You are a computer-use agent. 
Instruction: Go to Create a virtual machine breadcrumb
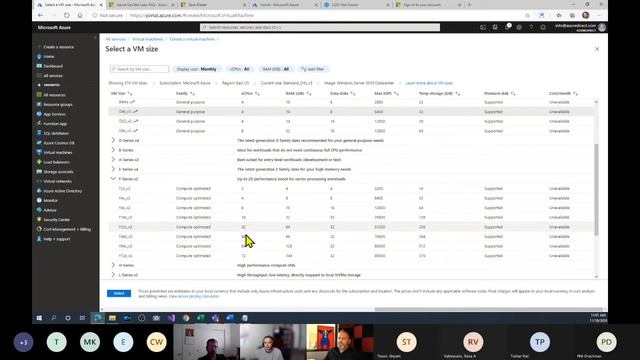point(192,39)
